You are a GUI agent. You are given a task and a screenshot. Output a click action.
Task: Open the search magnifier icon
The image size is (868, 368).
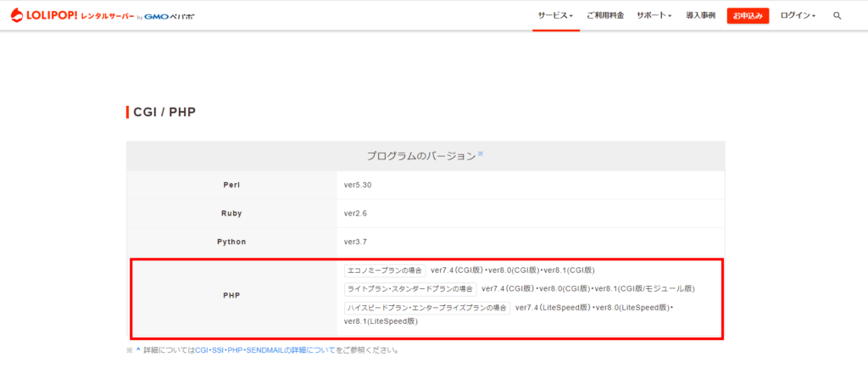coord(837,16)
